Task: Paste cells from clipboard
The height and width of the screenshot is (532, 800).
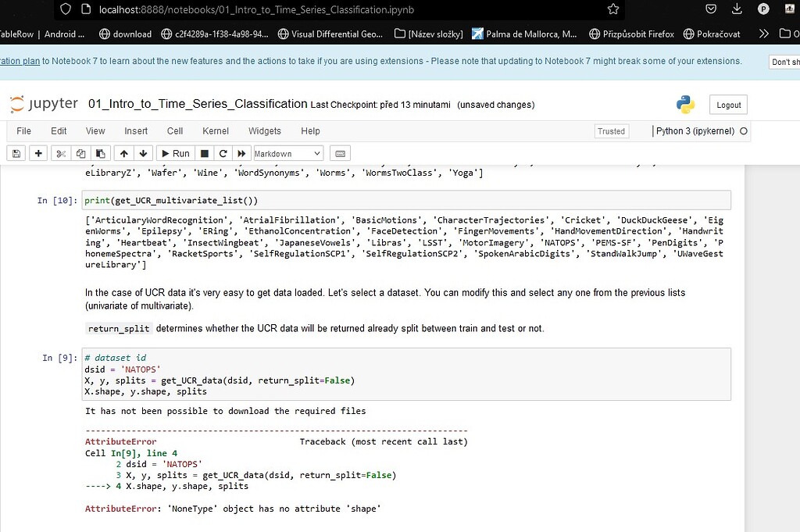Action: pos(99,153)
